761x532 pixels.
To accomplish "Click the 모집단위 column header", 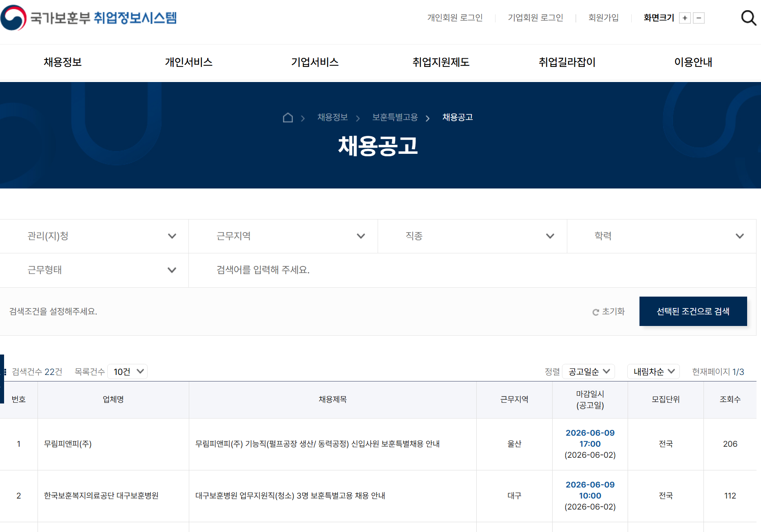I will [x=666, y=399].
